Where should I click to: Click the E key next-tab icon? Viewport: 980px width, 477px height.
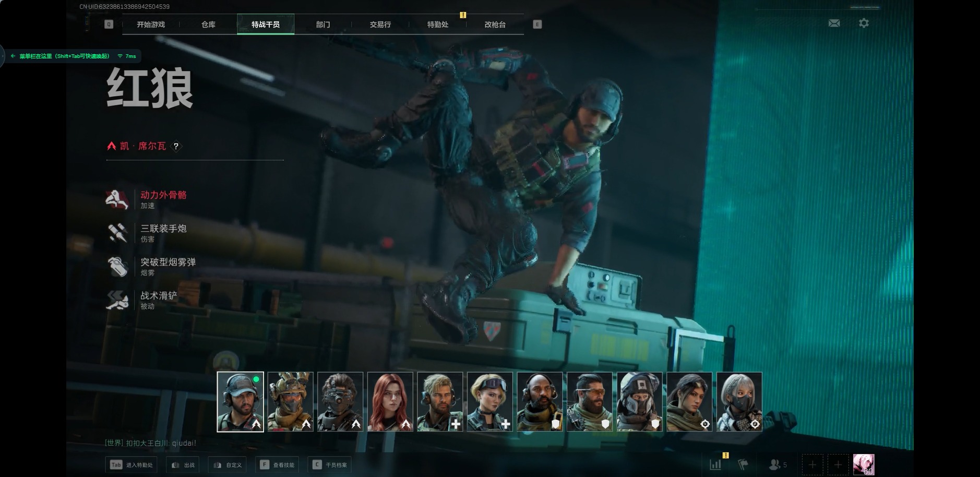pos(537,25)
